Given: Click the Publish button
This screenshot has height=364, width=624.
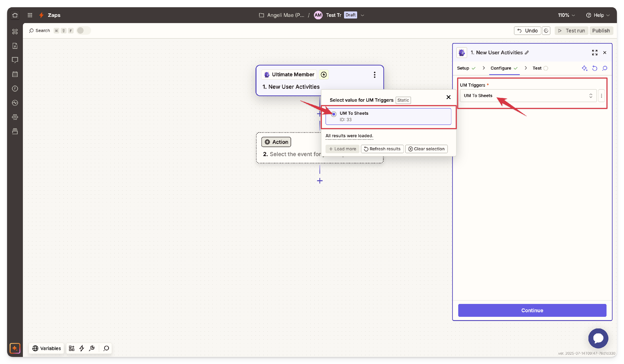Looking at the screenshot, I should pos(601,31).
